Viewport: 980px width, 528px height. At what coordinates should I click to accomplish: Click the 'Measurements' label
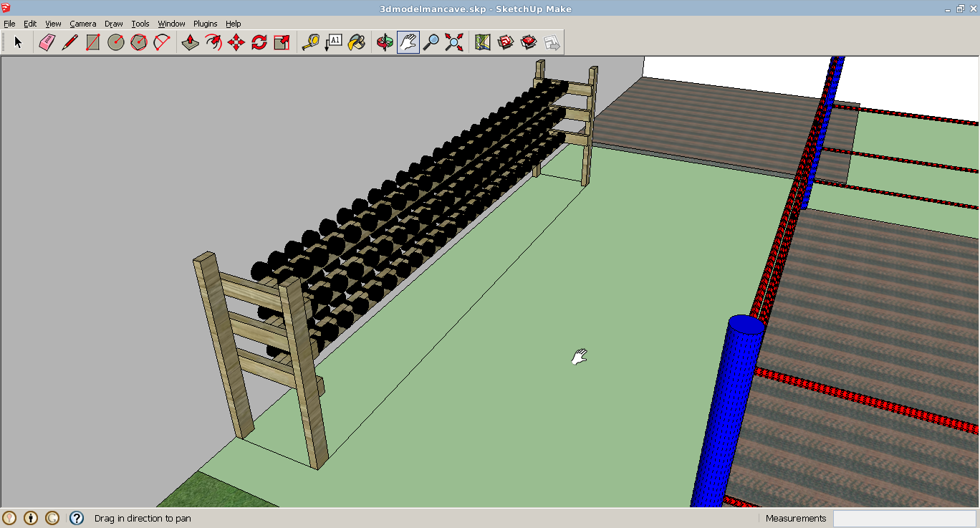tap(796, 518)
